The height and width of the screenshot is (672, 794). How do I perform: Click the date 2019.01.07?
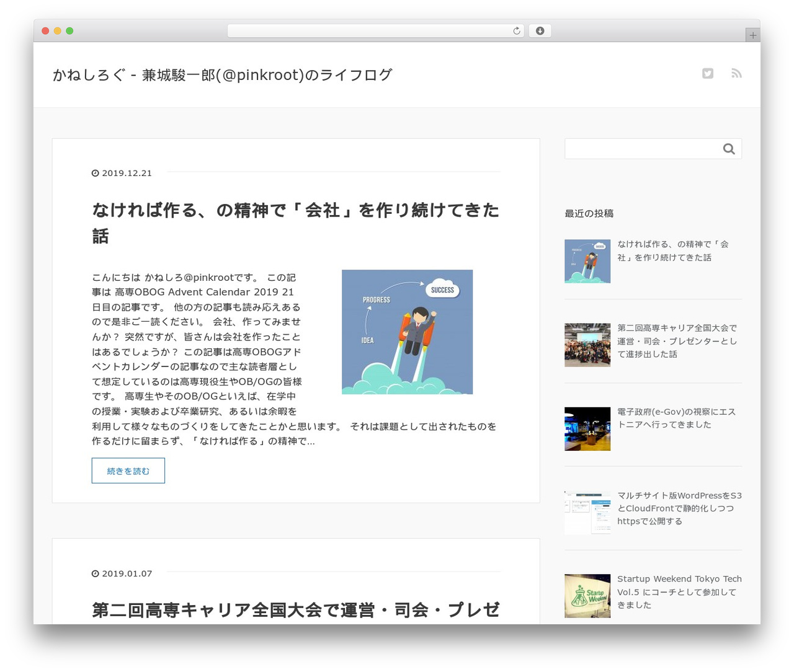pyautogui.click(x=127, y=574)
